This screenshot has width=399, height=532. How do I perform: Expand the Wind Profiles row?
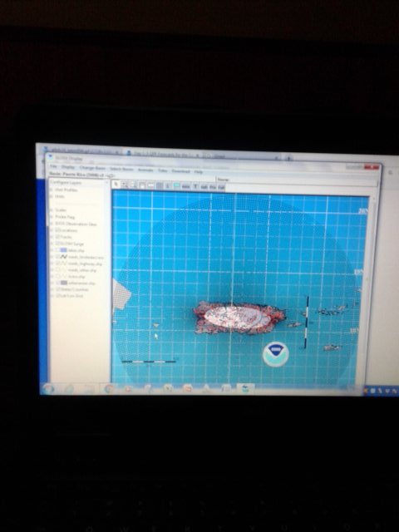tap(52, 190)
